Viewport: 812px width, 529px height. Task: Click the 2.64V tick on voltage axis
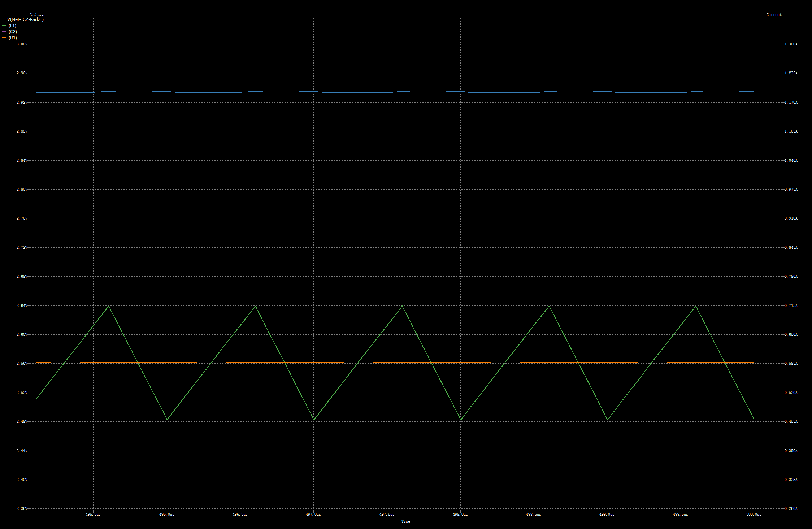pos(22,305)
